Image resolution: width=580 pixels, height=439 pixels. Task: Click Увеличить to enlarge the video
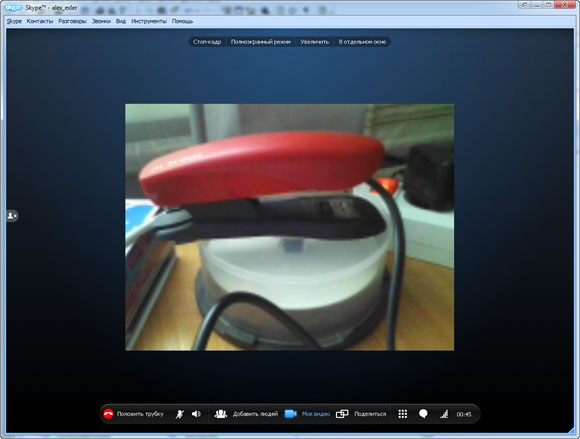click(314, 42)
